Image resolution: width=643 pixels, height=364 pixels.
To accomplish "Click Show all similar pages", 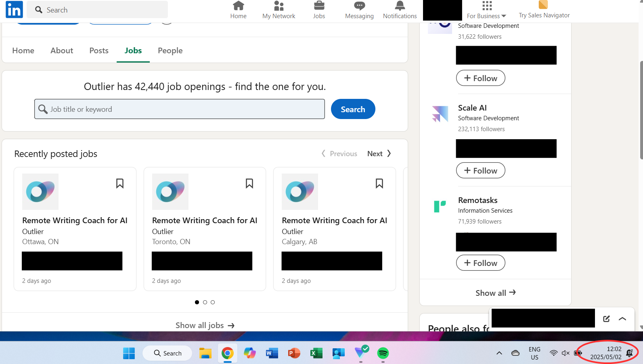I will pyautogui.click(x=495, y=293).
